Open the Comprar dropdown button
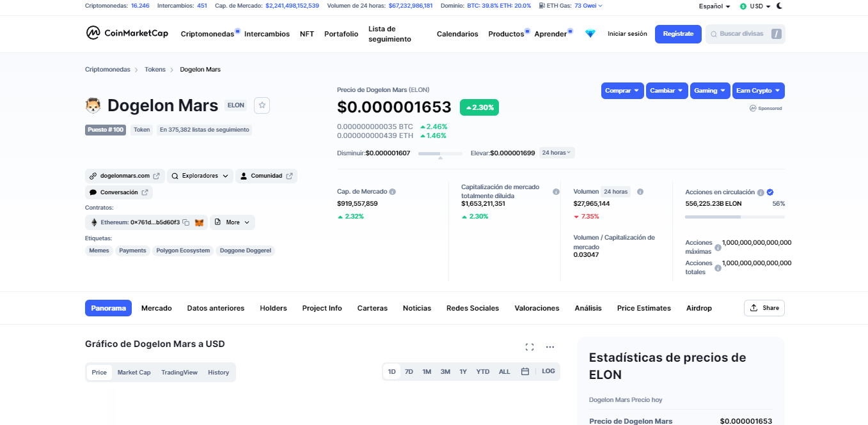Image resolution: width=868 pixels, height=425 pixels. (622, 91)
